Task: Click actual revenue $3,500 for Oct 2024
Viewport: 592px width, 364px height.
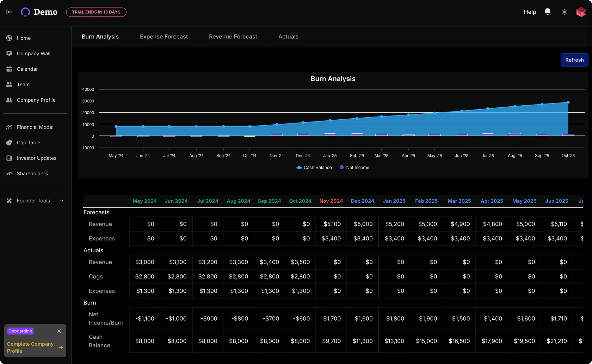Action: pyautogui.click(x=300, y=262)
